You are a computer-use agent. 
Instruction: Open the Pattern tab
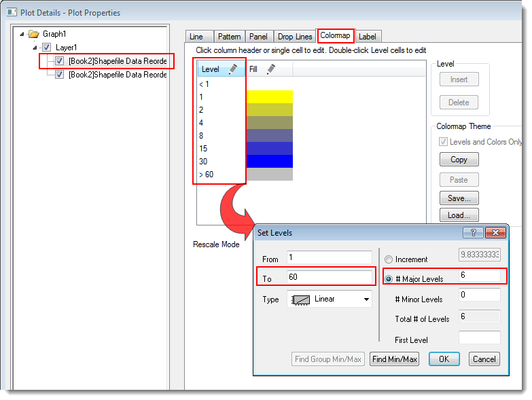(229, 37)
